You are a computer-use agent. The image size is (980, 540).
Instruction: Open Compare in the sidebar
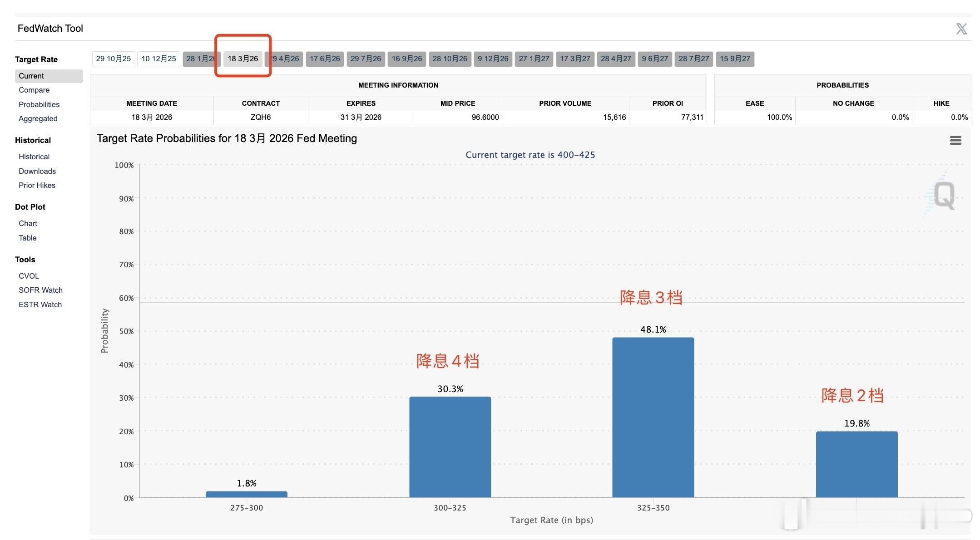tap(34, 90)
